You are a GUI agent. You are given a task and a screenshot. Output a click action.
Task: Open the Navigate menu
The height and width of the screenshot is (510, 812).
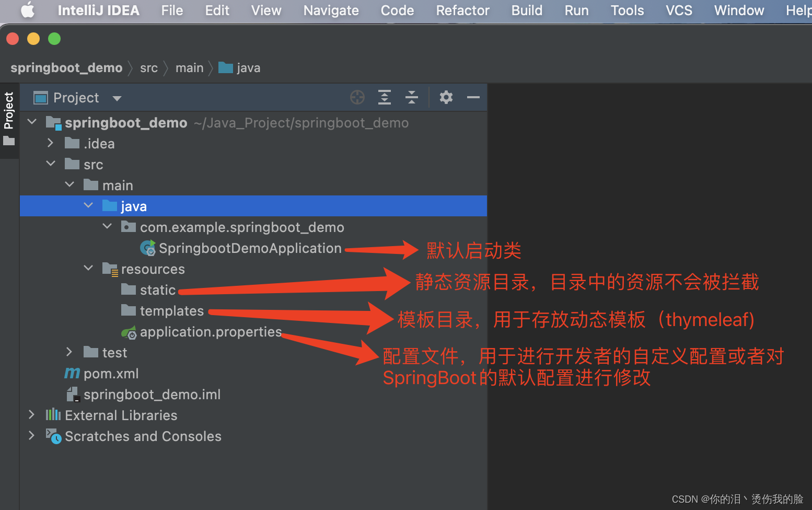(x=331, y=10)
